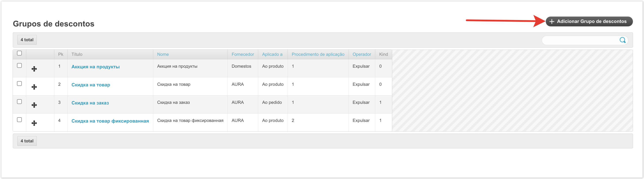
Task: Sort by Fornecedor column header
Action: [x=242, y=54]
